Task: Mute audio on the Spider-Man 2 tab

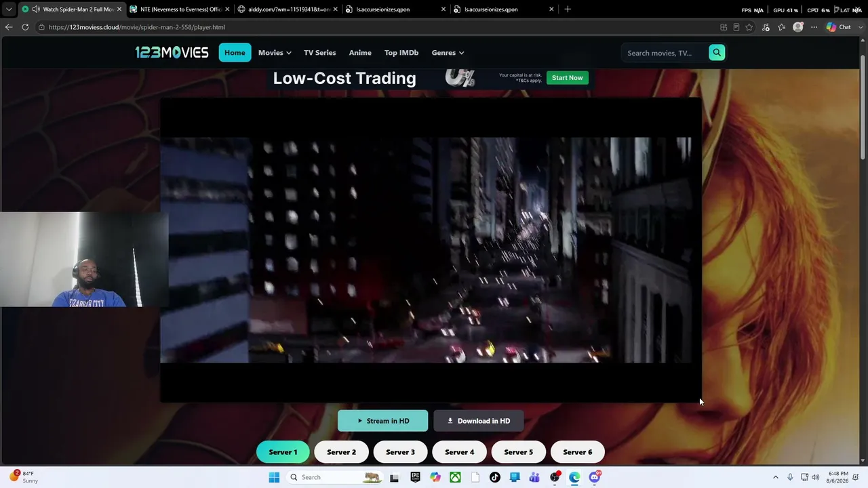Action: point(35,9)
